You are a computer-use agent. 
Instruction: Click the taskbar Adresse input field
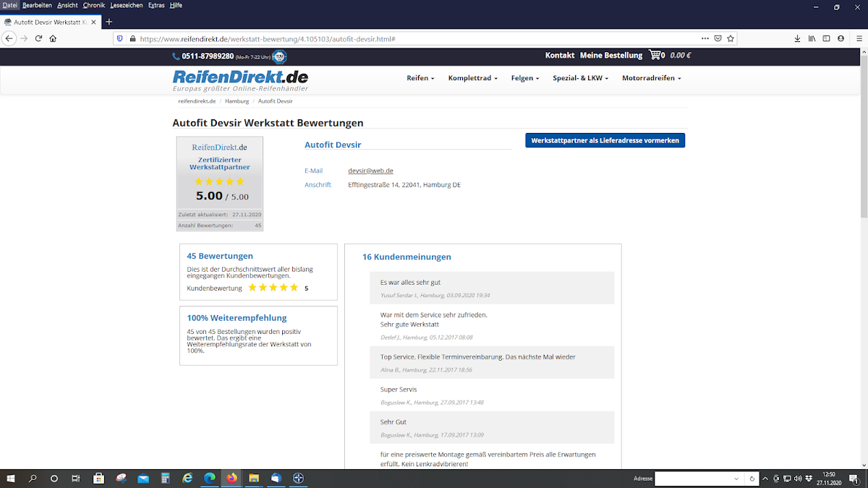pyautogui.click(x=693, y=479)
